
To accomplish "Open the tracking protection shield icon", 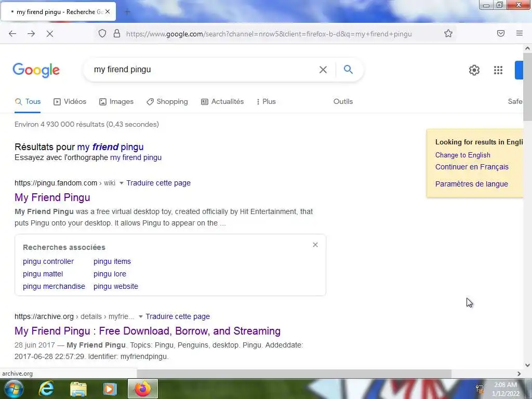I will point(102,33).
